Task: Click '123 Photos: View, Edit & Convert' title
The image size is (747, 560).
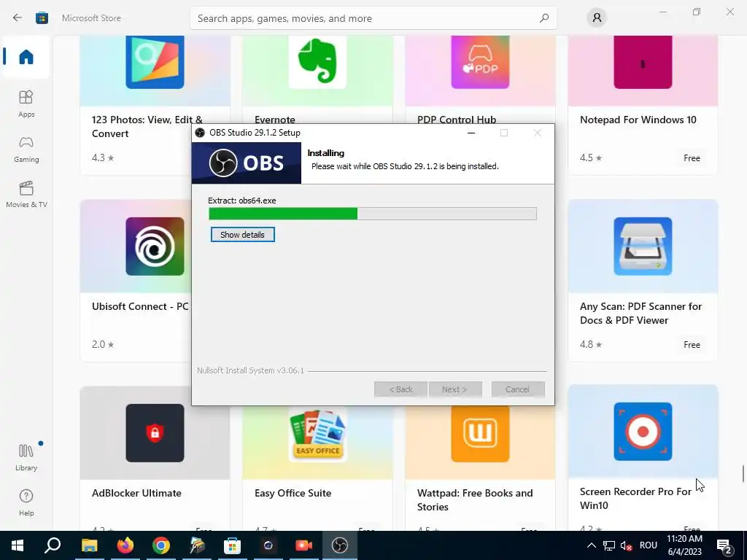Action: pyautogui.click(x=147, y=127)
